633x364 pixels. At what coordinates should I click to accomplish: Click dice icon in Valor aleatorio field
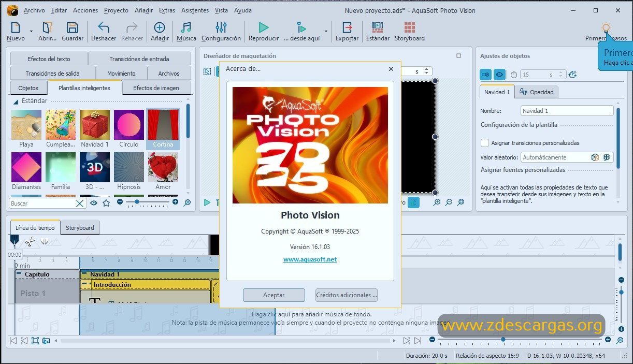click(x=595, y=157)
